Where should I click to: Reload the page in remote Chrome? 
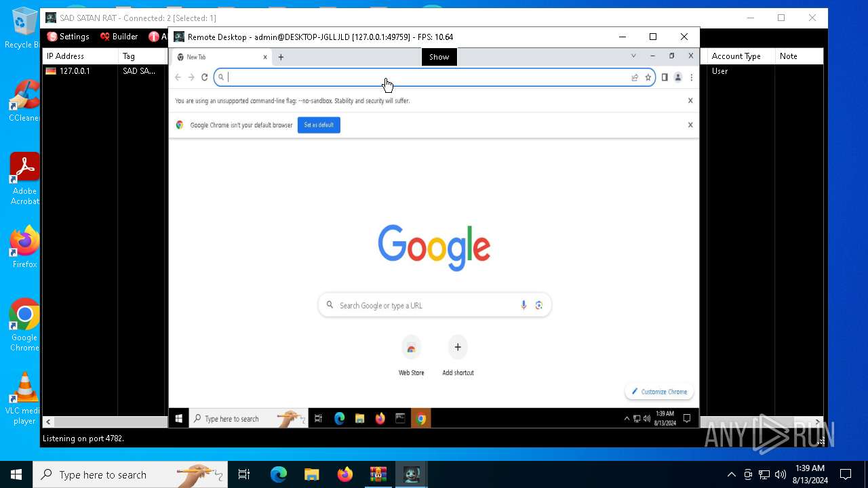204,77
